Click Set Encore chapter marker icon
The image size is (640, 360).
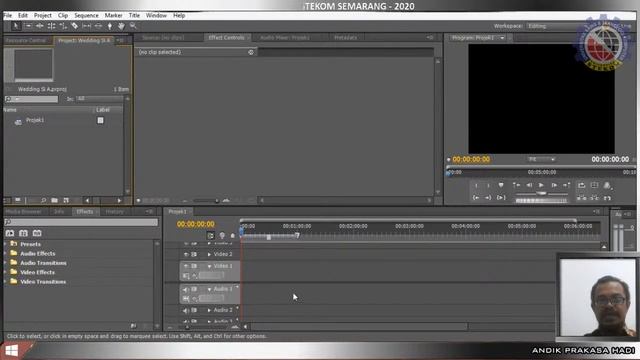tap(222, 236)
